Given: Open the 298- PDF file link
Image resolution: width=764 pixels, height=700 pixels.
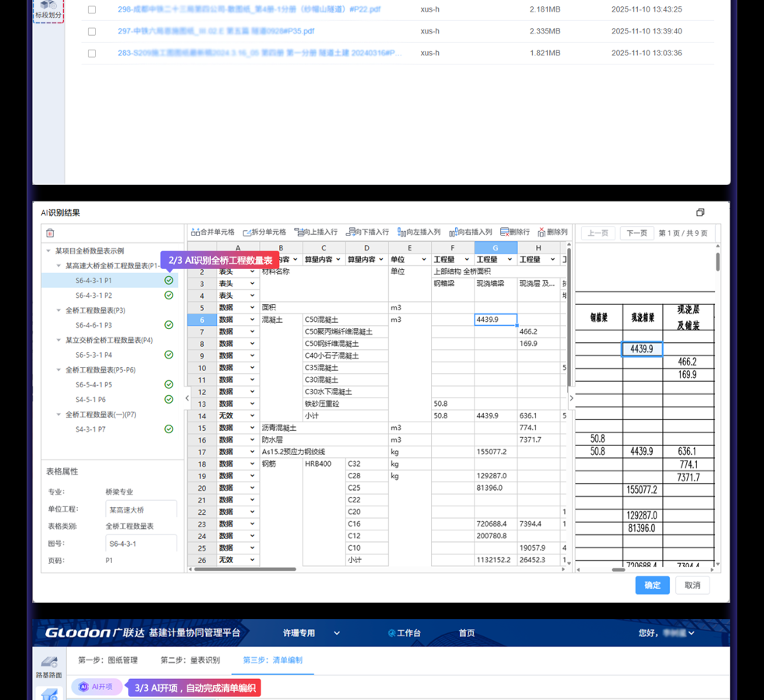Looking at the screenshot, I should [249, 9].
